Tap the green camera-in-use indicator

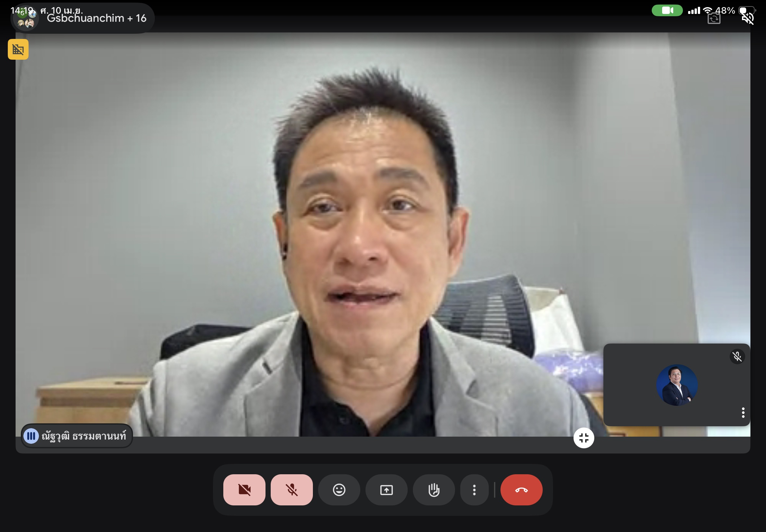[x=667, y=10]
